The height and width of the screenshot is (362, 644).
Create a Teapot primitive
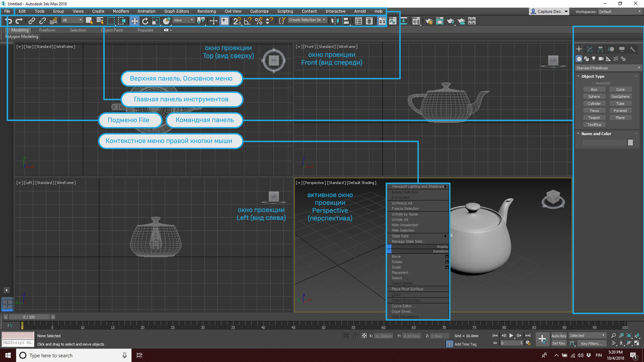(594, 117)
